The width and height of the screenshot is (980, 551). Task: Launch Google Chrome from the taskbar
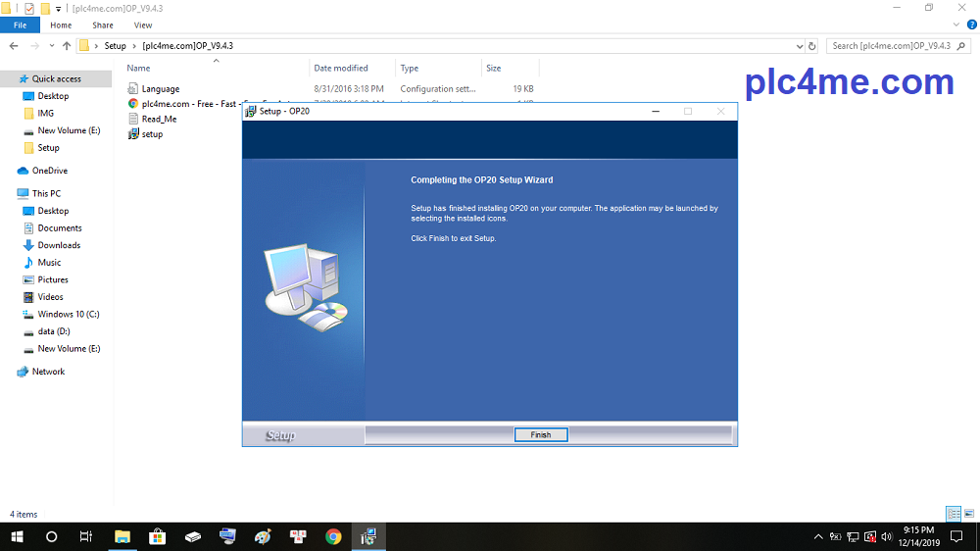tap(333, 536)
